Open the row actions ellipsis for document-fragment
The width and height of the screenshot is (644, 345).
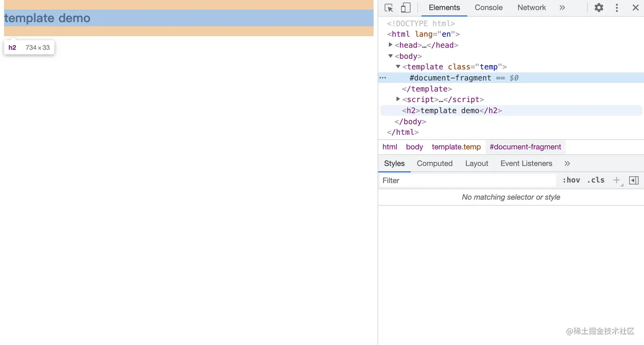click(x=383, y=78)
